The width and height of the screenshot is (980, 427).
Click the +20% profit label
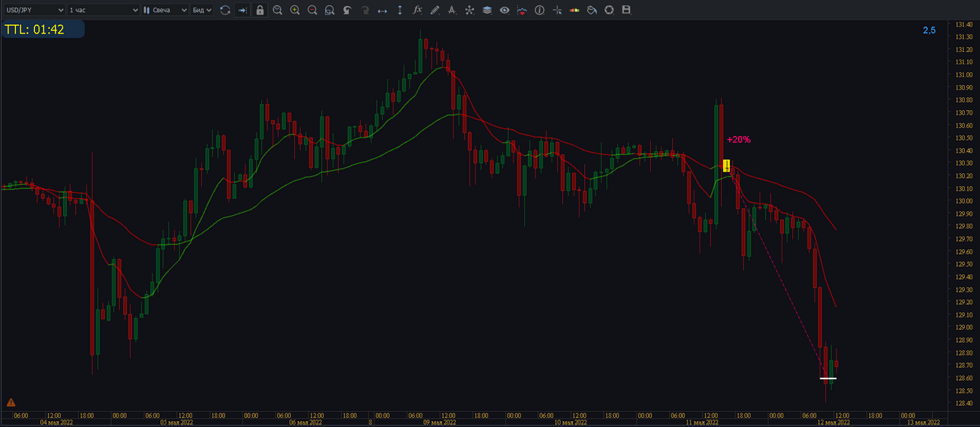(738, 140)
